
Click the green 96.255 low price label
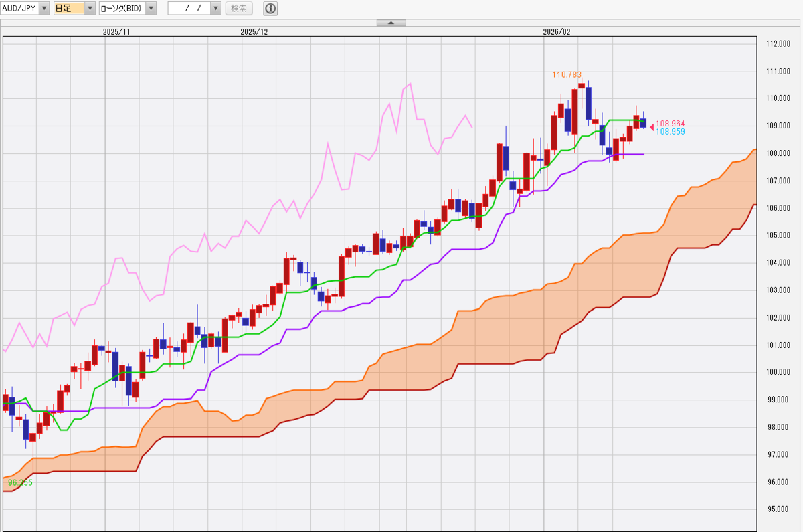(x=19, y=482)
